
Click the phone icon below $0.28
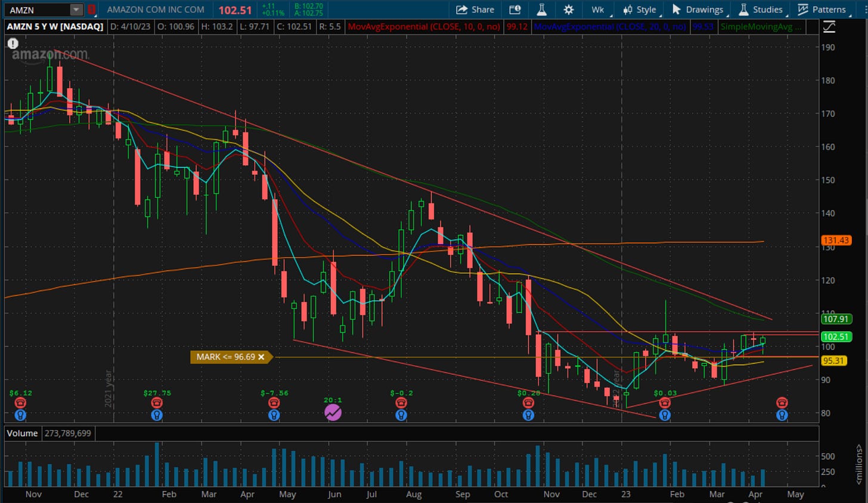(x=528, y=403)
